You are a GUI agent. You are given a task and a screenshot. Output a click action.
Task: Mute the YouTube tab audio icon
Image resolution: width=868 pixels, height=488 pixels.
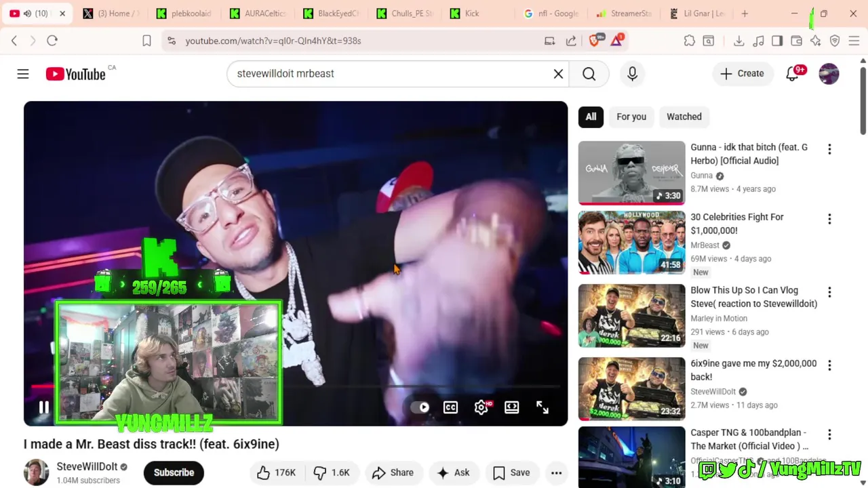tap(28, 14)
